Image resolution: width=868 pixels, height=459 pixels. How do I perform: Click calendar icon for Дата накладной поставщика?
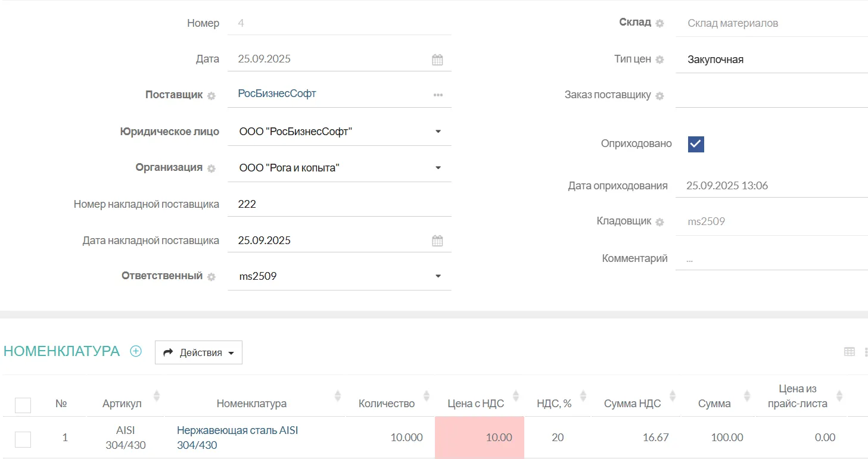coord(437,241)
